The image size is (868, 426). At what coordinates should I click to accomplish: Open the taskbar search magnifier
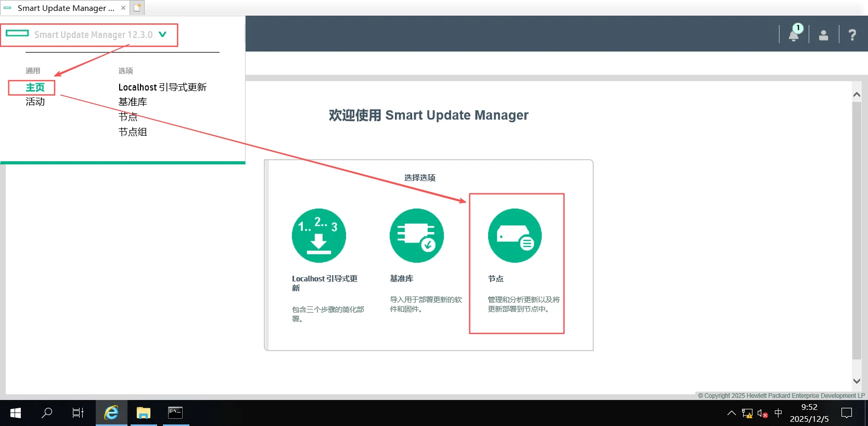tap(47, 413)
